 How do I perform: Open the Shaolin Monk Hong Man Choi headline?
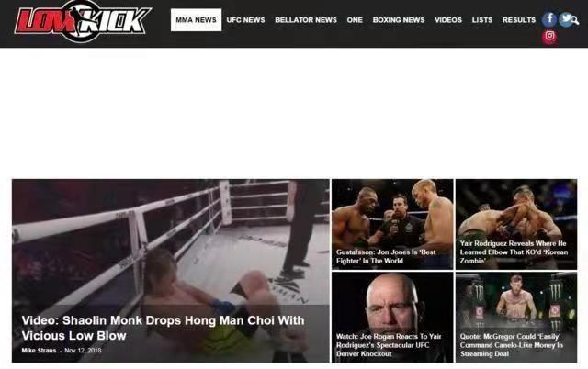164,328
